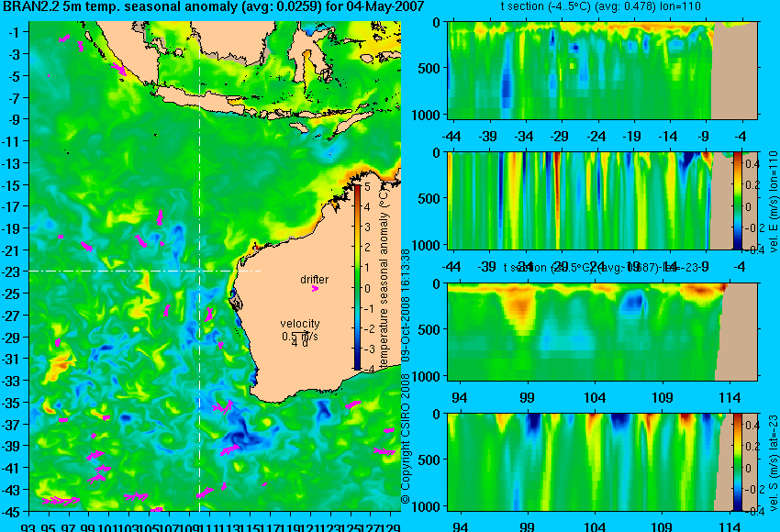Click '500' depth label of the southward velocity section

click(429, 460)
